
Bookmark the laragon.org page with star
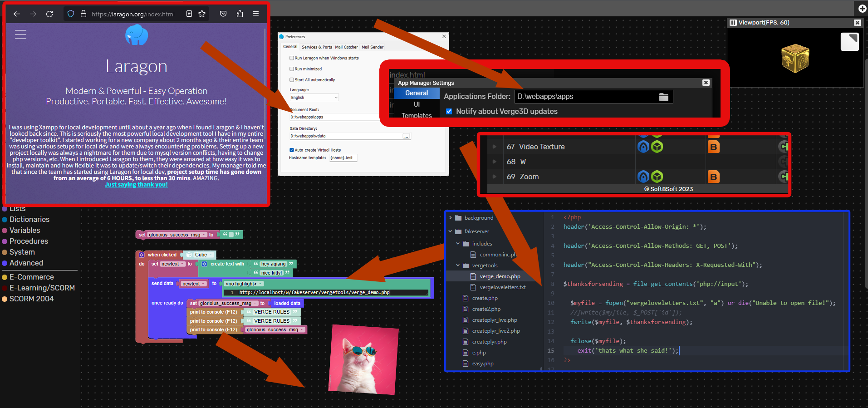tap(202, 14)
